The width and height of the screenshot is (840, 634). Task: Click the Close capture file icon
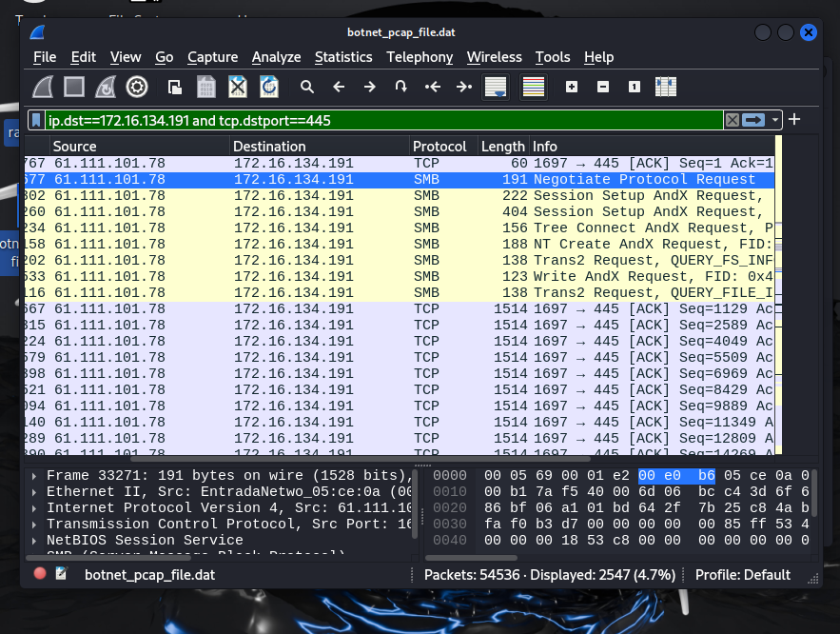click(238, 88)
